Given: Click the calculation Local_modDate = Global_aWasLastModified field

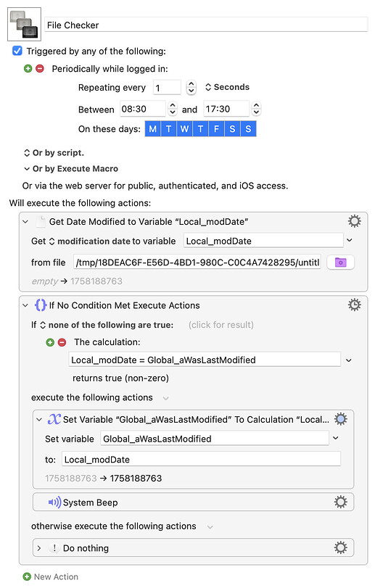Looking at the screenshot, I should (205, 360).
